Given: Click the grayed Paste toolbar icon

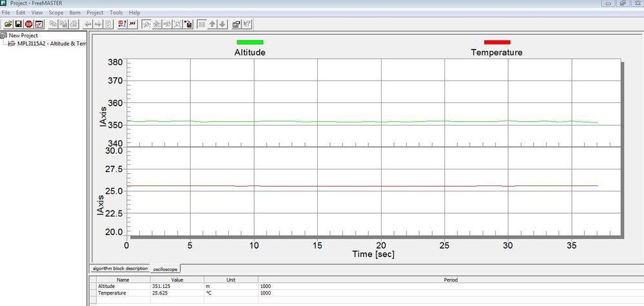Looking at the screenshot, I should pos(63,24).
